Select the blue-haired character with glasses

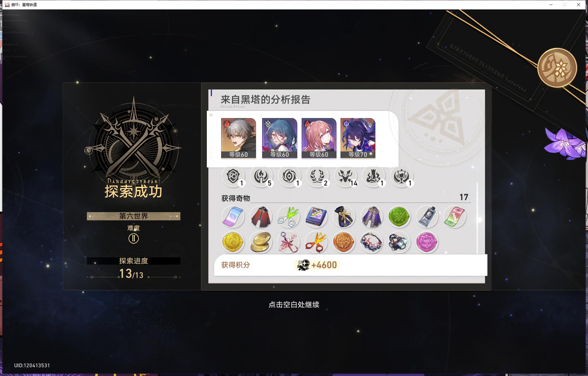[279, 138]
